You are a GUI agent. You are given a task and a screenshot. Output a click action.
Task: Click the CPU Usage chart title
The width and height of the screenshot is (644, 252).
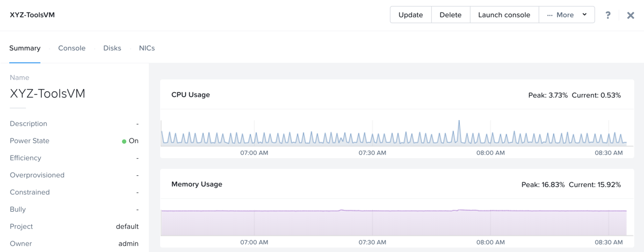click(191, 95)
